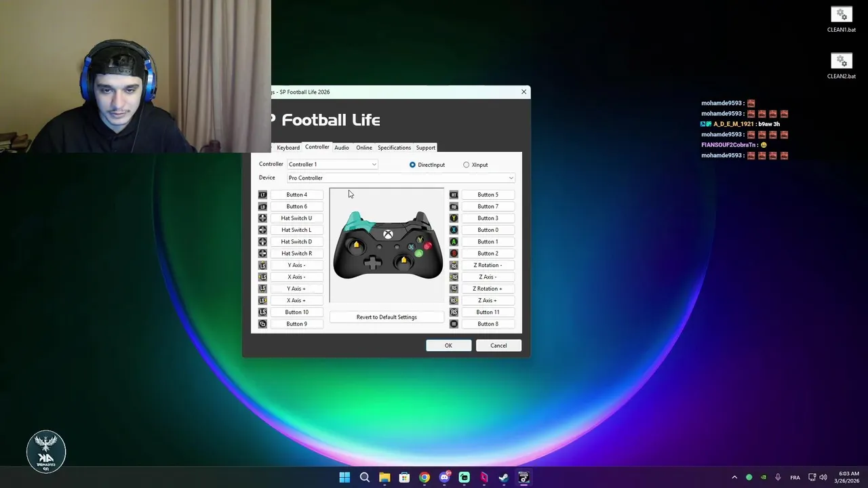Screen dimensions: 868x488
Task: Remap the Hat Switch U assignment
Action: [x=296, y=218]
